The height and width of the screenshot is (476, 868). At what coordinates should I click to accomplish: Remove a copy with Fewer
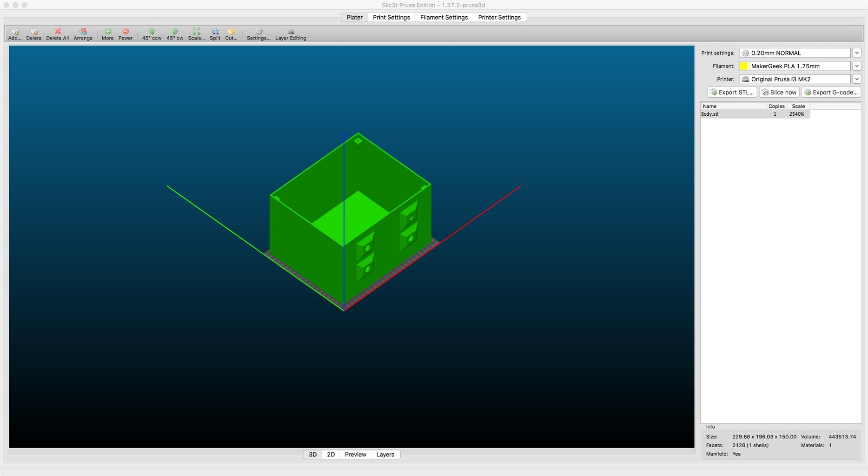point(126,34)
